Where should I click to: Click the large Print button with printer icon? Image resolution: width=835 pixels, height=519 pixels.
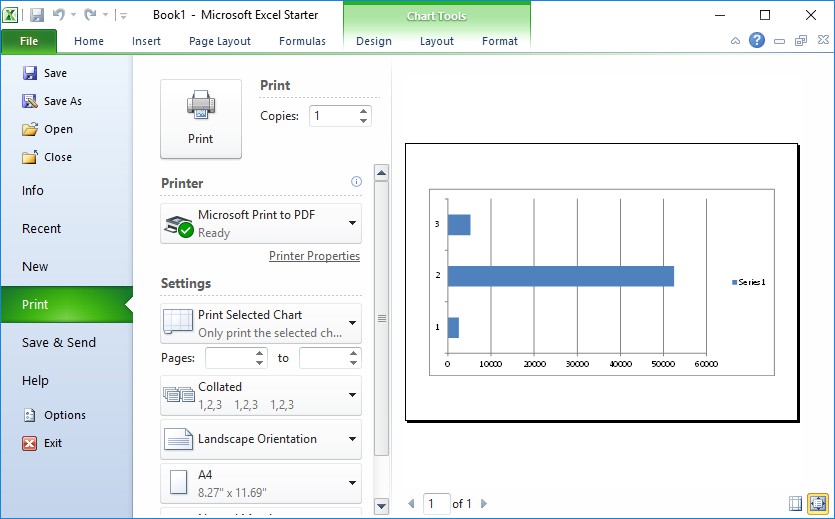coord(200,118)
